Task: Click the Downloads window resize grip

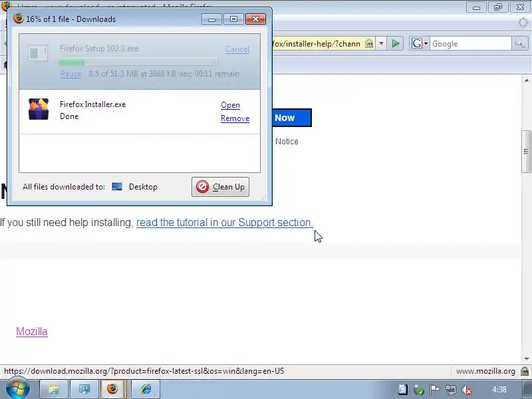Action: (263, 197)
